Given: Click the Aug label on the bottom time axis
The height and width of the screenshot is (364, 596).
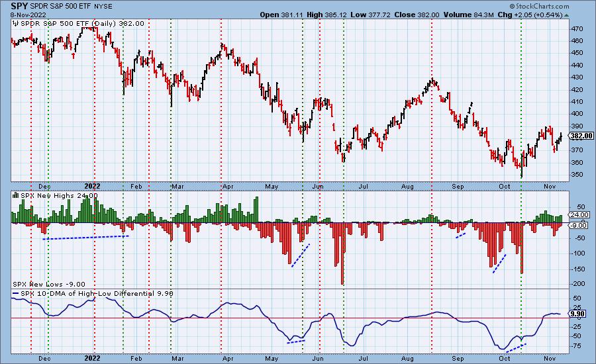Looking at the screenshot, I should click(x=407, y=359).
